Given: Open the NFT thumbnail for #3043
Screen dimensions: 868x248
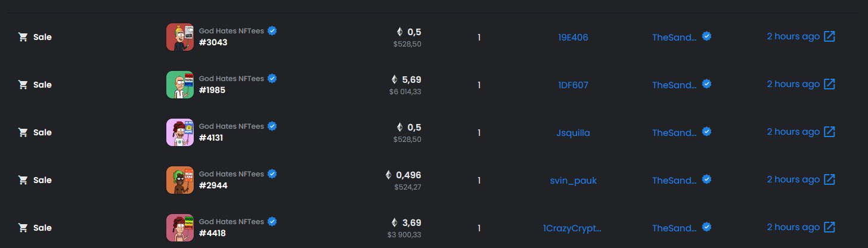Looking at the screenshot, I should tap(180, 37).
